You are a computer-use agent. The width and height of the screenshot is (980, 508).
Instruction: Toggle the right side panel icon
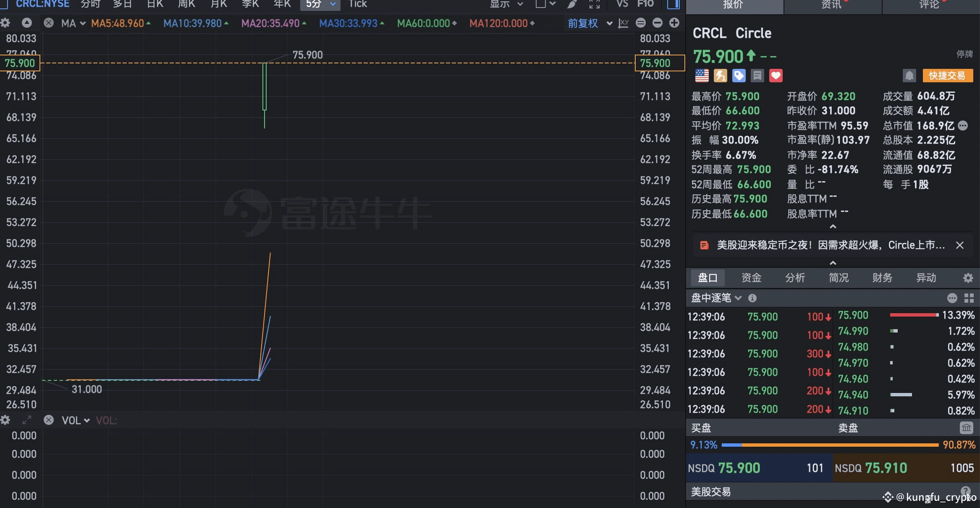[x=673, y=4]
